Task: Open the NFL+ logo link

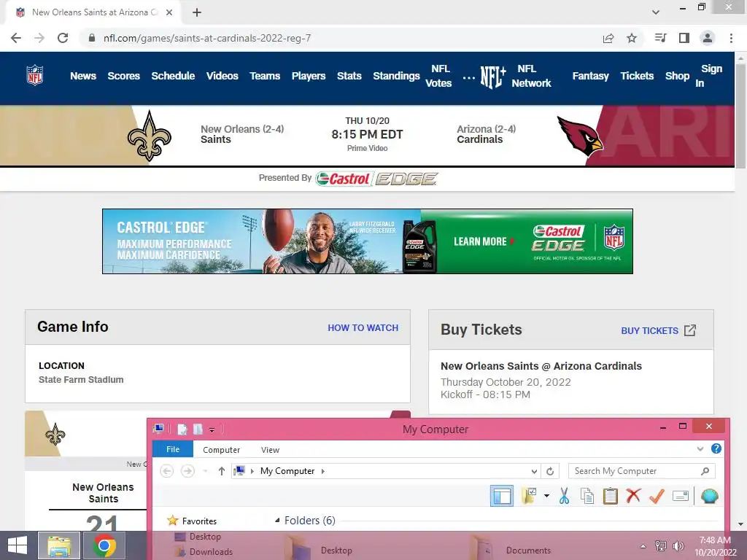Action: (x=492, y=77)
